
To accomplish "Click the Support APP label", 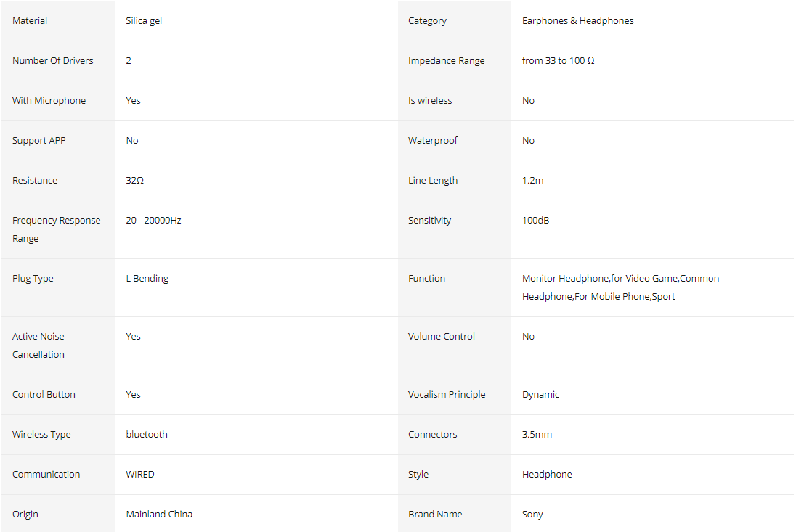I will coord(38,141).
